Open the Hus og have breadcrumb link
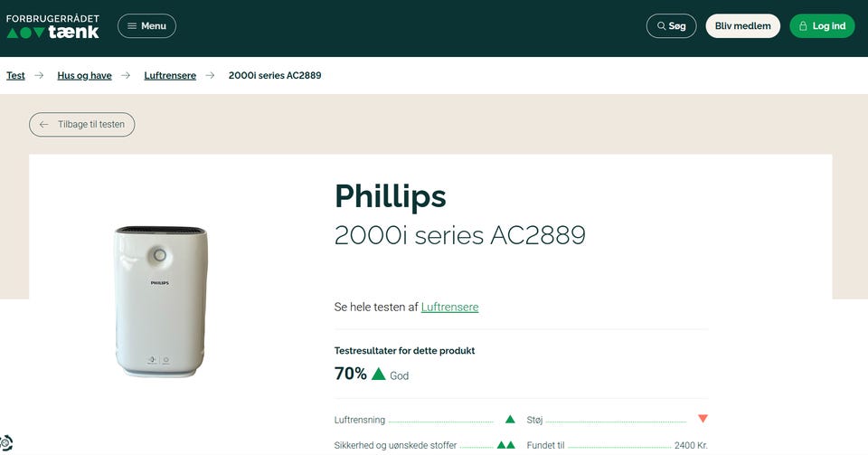 pos(84,76)
